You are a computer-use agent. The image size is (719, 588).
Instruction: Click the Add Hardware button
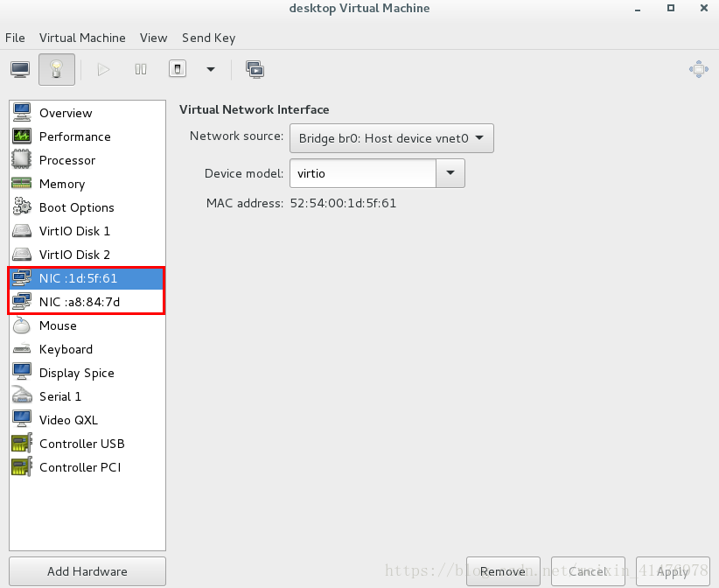click(x=87, y=571)
